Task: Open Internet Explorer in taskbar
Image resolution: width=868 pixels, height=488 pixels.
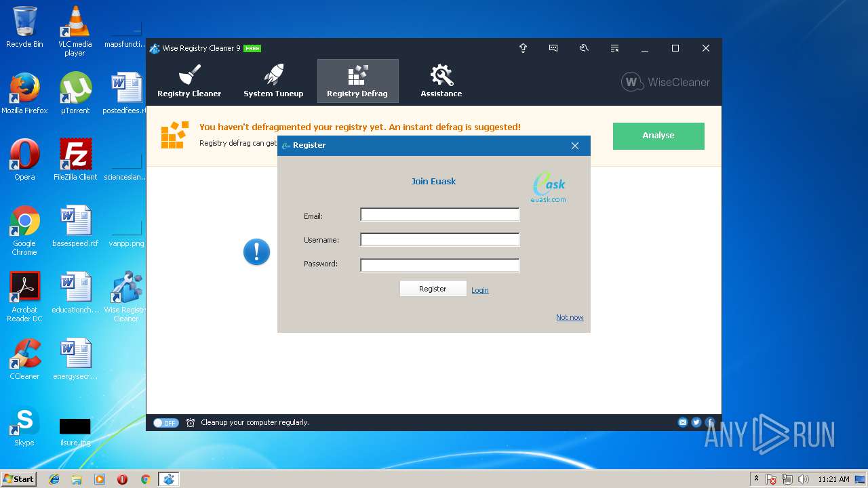Action: (54, 479)
